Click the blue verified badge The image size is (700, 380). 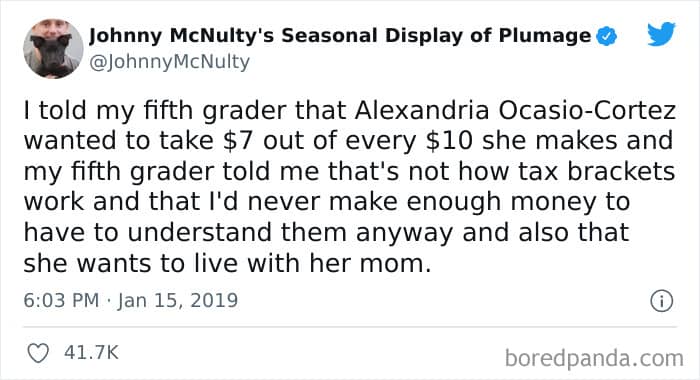tap(607, 36)
